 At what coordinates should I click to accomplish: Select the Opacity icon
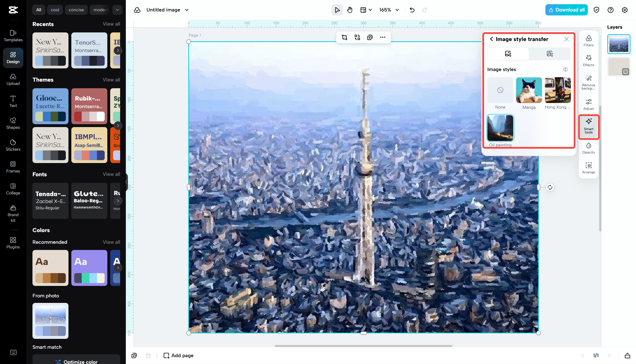[589, 148]
